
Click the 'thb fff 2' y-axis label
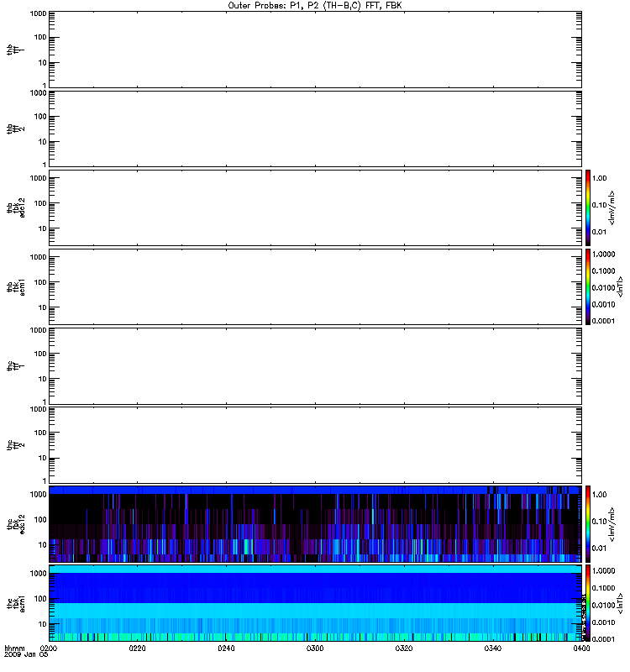[15, 129]
